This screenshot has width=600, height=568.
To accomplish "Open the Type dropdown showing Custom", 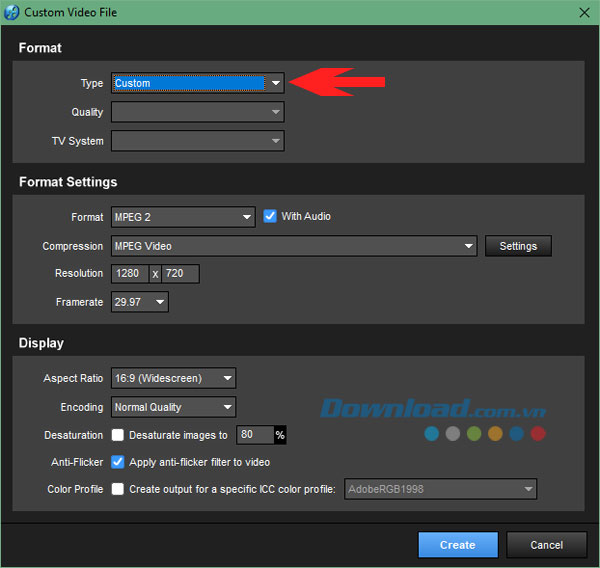I will [x=198, y=83].
